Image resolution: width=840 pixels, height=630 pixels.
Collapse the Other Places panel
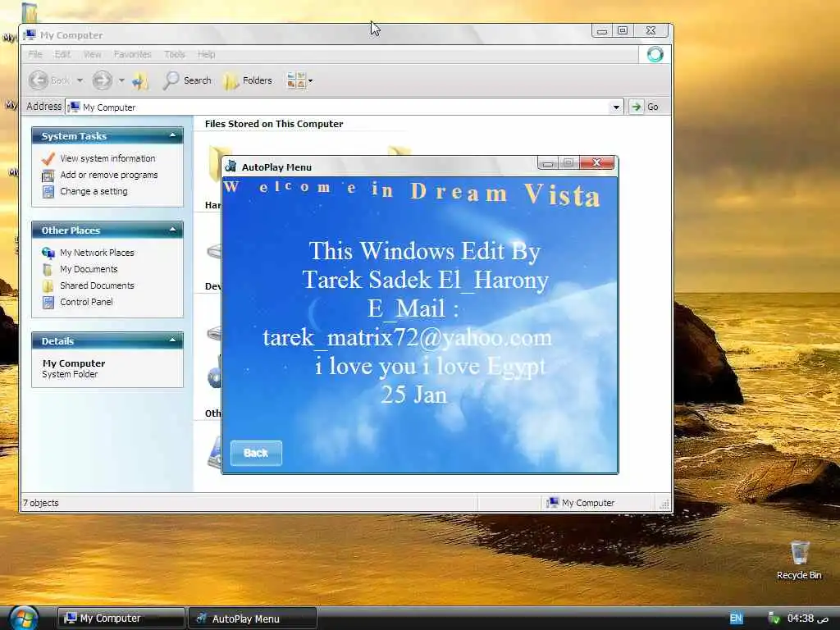(x=172, y=230)
